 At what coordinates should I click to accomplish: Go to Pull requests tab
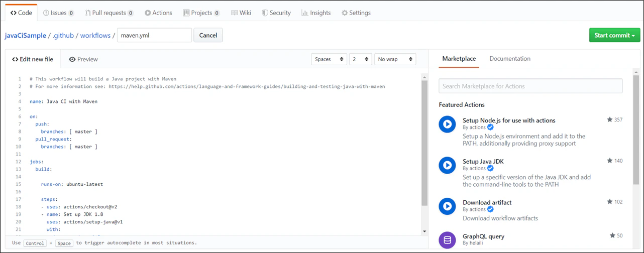[109, 13]
